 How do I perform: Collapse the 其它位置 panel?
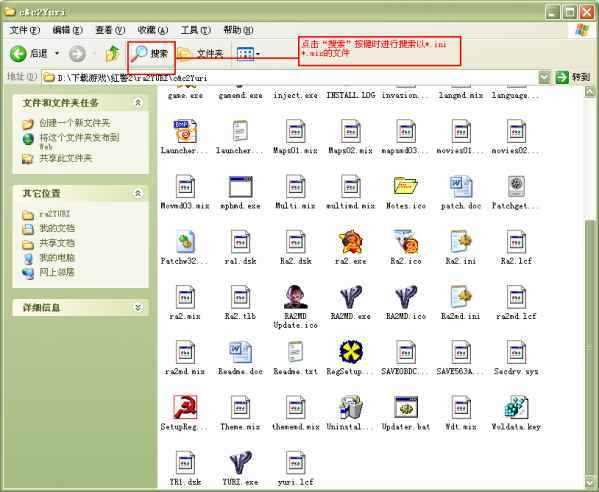[x=138, y=193]
